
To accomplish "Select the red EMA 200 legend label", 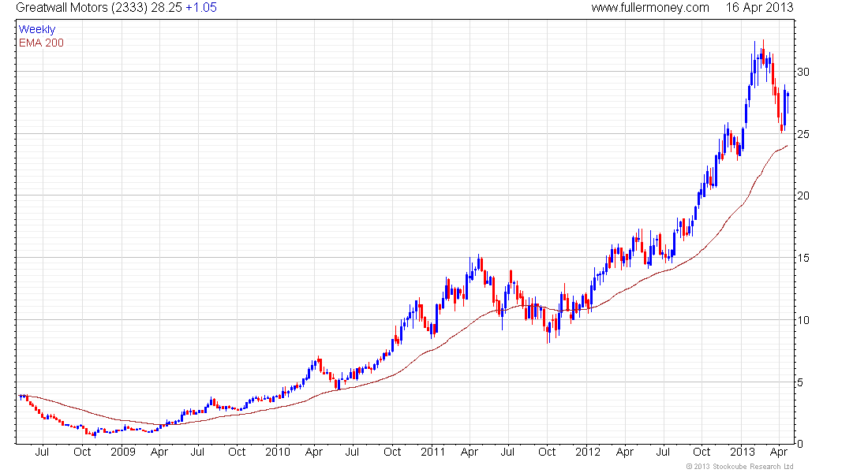I will point(42,43).
